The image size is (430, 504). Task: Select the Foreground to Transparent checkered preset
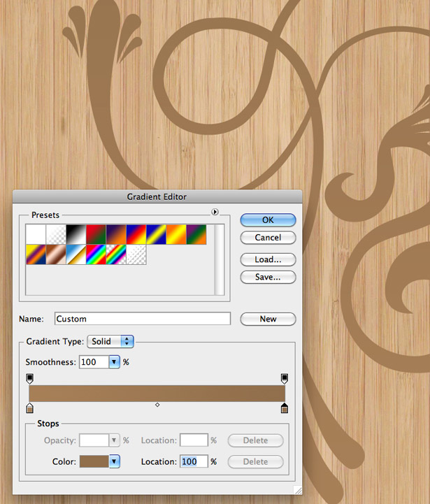[x=56, y=234]
